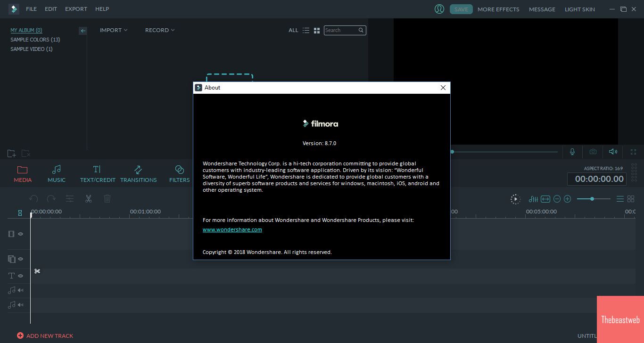This screenshot has height=343, width=644.
Task: Click the main video track icon
Action: (x=11, y=234)
